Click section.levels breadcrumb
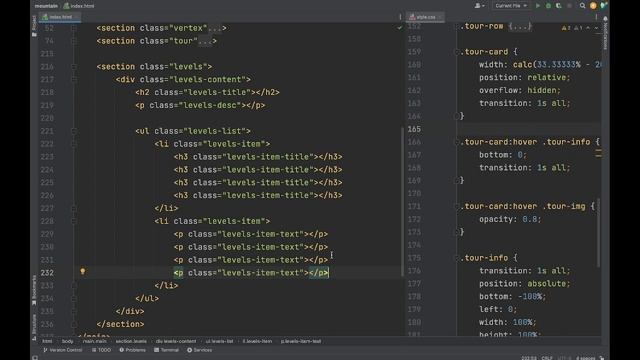This screenshot has width=640, height=360. (131, 341)
